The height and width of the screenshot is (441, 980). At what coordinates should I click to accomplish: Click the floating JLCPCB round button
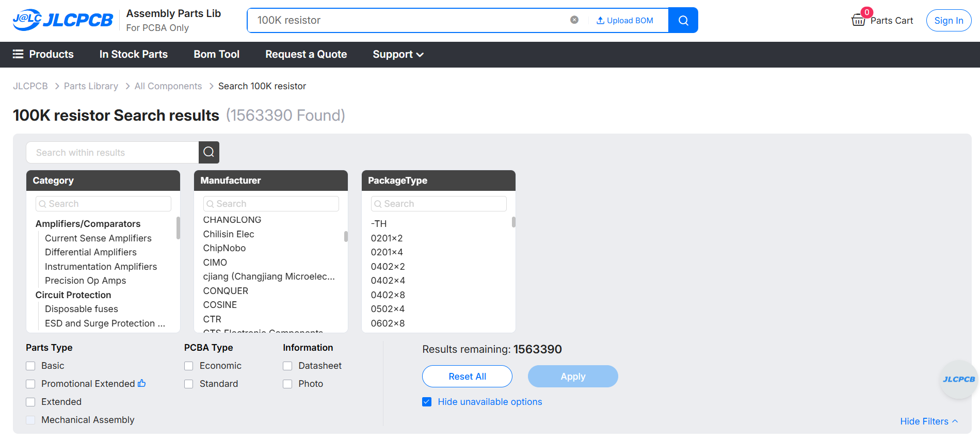[x=959, y=379]
